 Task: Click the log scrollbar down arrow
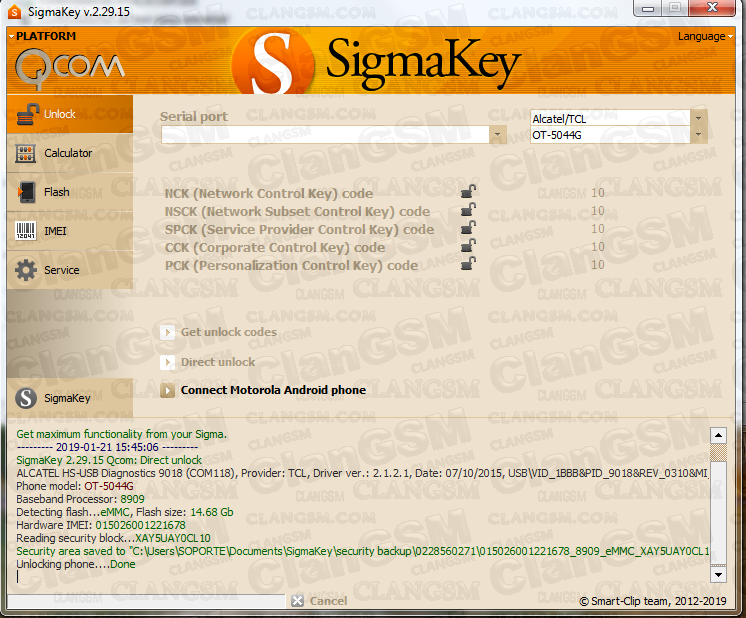[x=718, y=575]
